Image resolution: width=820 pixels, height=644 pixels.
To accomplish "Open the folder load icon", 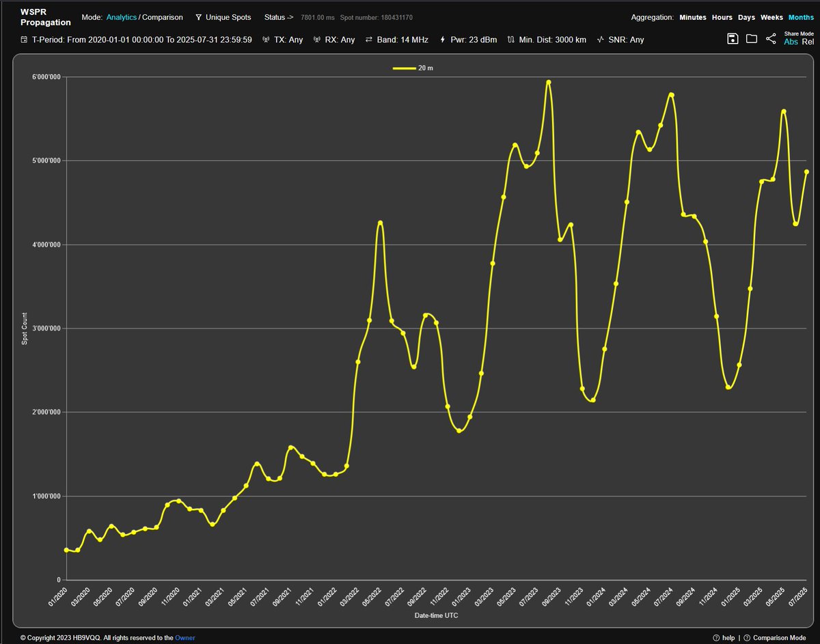I will coord(752,39).
